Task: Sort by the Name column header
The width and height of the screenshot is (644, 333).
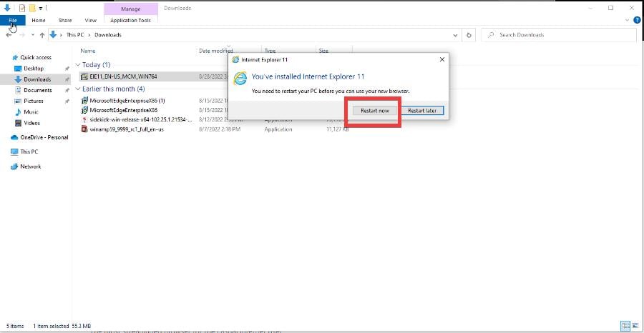Action: (87, 51)
